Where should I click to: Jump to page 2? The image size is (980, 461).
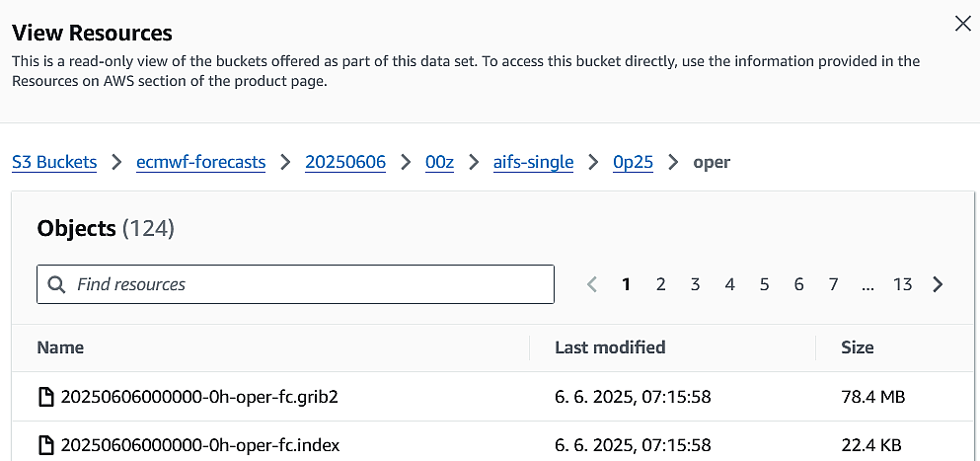(x=660, y=284)
